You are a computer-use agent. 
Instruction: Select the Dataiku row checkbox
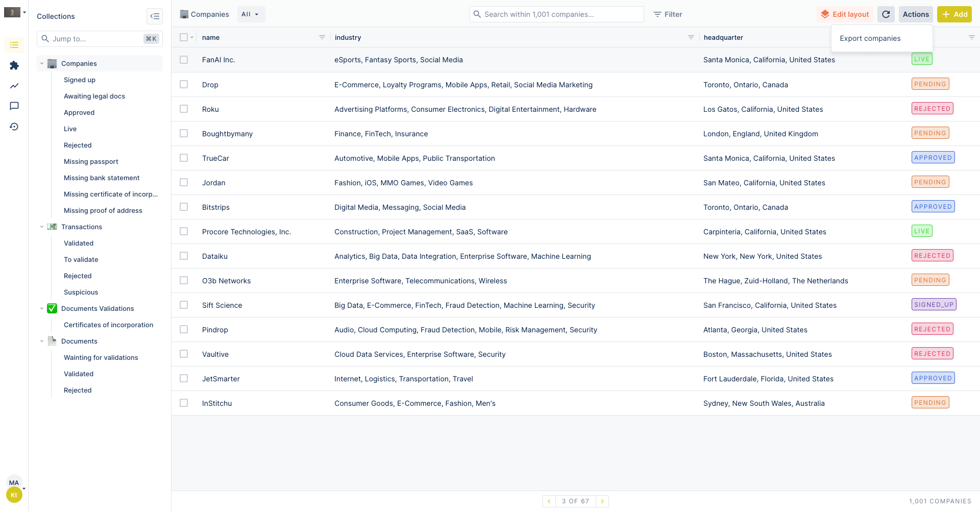[x=184, y=256]
